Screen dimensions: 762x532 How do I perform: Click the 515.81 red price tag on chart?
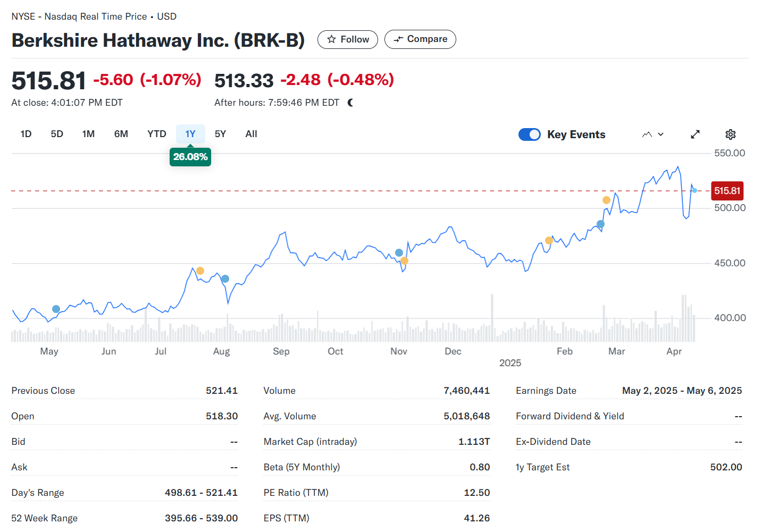click(727, 191)
